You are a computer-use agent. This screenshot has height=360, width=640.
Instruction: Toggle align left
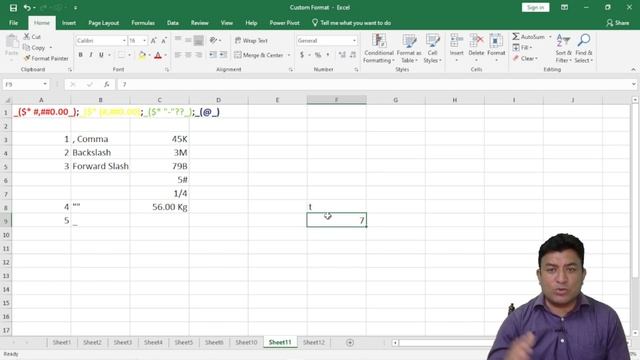click(x=178, y=55)
